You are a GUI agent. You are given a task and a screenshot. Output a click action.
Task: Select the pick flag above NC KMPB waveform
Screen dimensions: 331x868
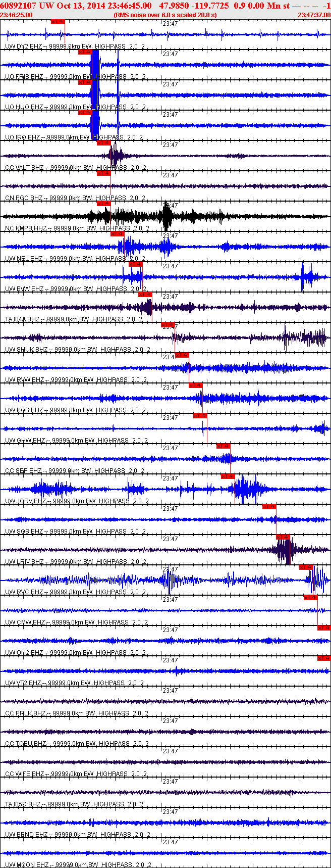tap(103, 204)
